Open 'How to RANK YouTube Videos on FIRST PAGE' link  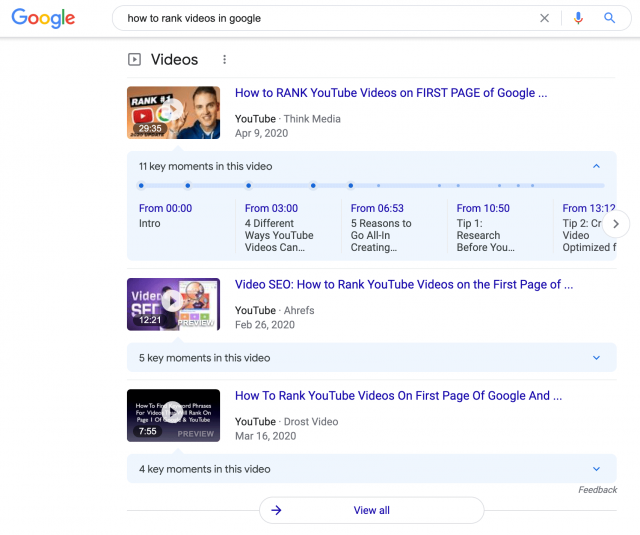coord(391,93)
